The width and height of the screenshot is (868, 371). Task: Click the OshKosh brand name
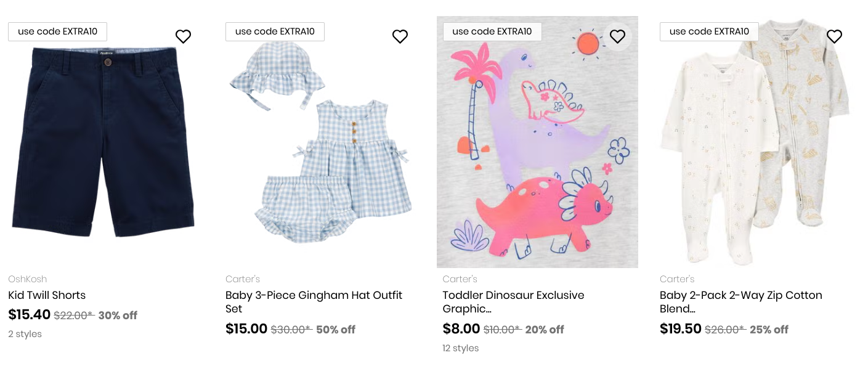(28, 279)
